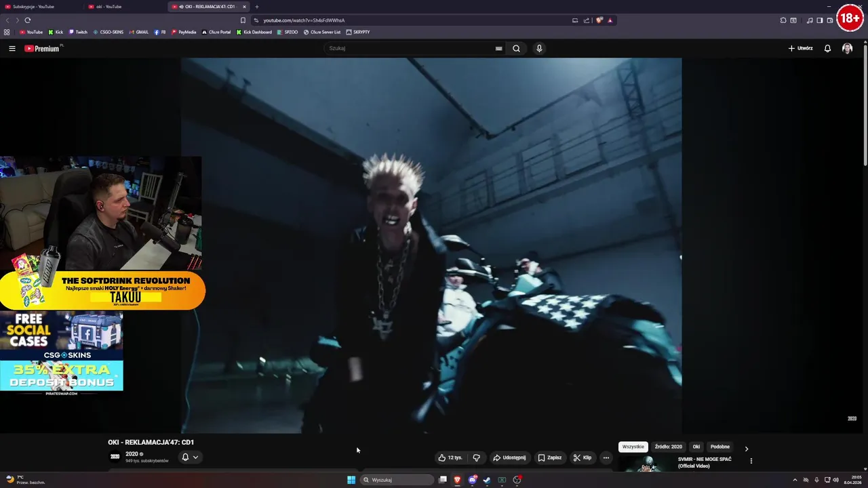This screenshot has width=868, height=488.
Task: Share this page via address bar share icon
Action: 587,20
